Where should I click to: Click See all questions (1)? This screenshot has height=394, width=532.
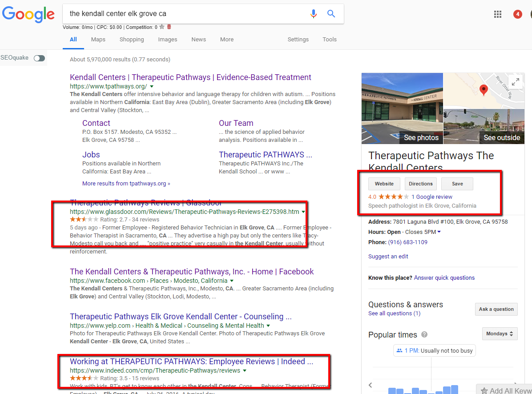coord(394,314)
